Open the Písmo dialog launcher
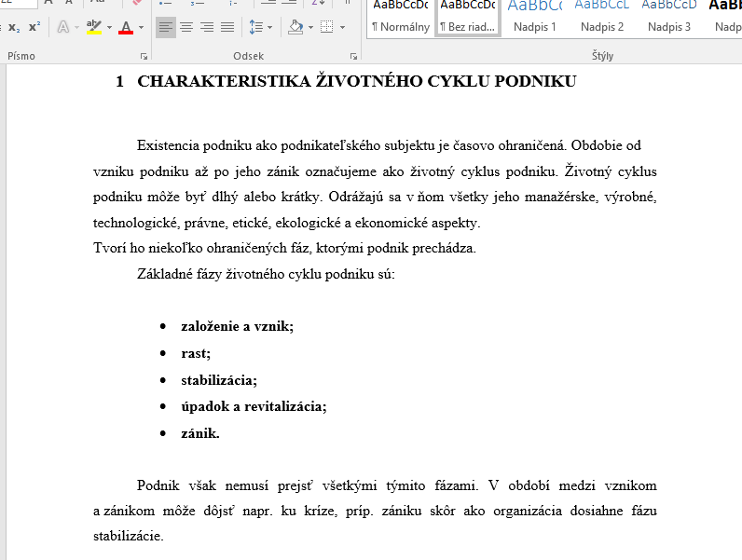Screen dimensions: 742x560 point(142,57)
